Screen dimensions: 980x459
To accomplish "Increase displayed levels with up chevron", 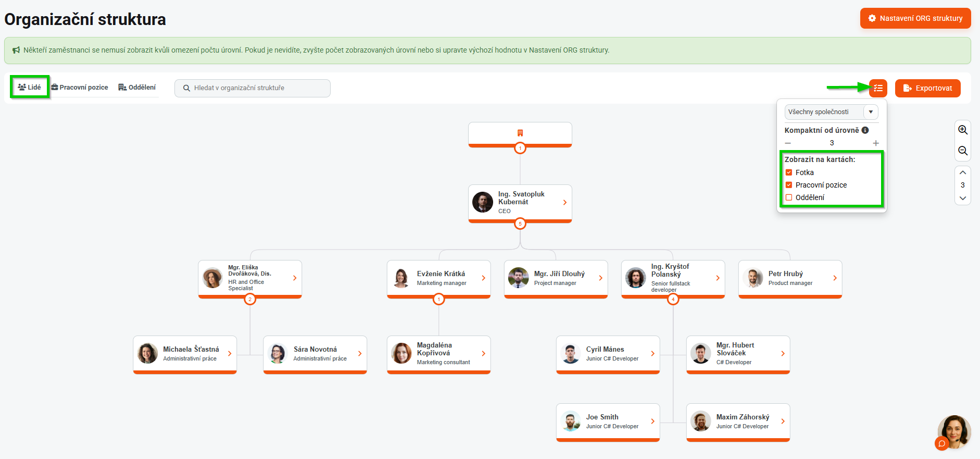I will 963,172.
